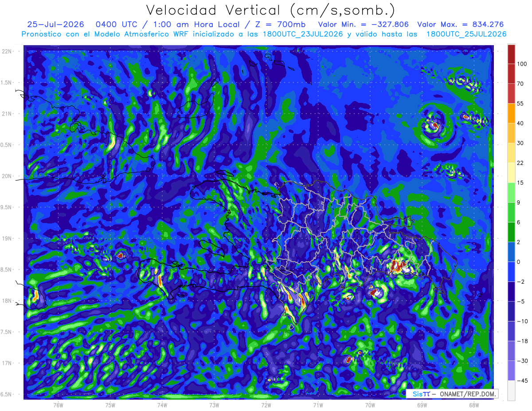Screen dimensions: 532x411
Task: Click the 'Valor Max. = 834.276' text
Action: coord(461,24)
